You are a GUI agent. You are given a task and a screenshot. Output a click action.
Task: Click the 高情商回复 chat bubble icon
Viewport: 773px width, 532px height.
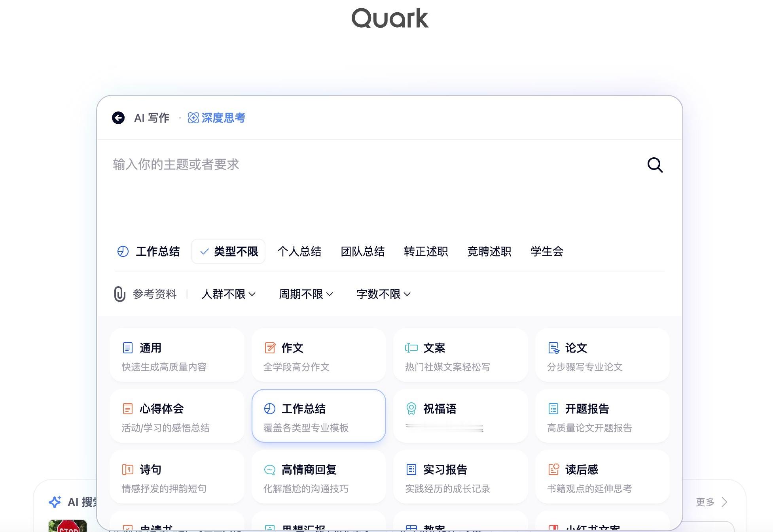click(x=270, y=470)
